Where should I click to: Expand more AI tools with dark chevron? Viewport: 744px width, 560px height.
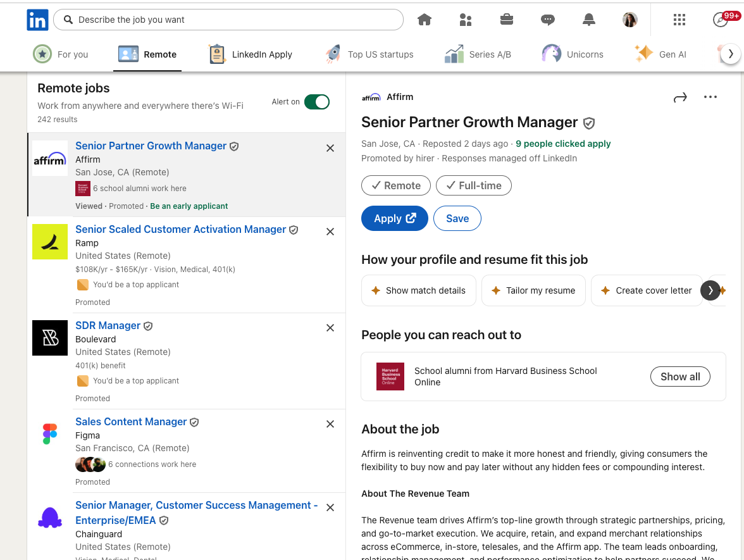click(x=710, y=290)
